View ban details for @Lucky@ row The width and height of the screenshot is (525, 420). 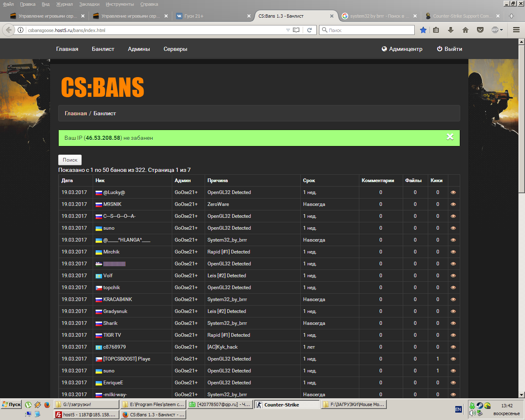(x=453, y=192)
